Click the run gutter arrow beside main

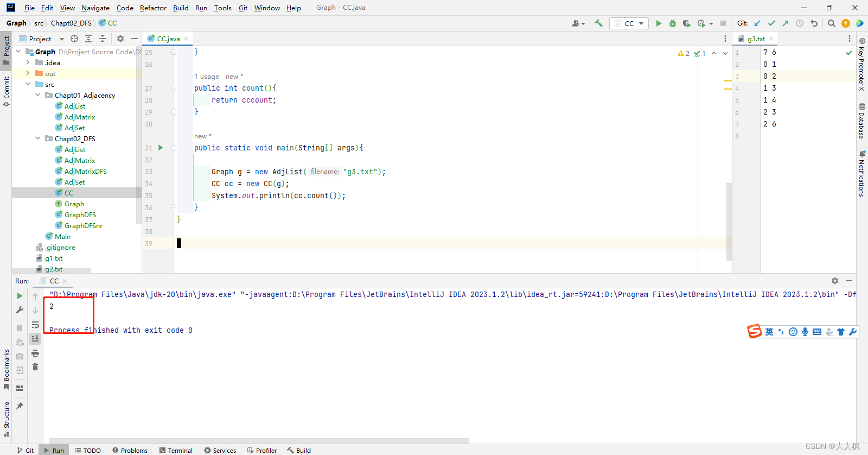point(161,148)
